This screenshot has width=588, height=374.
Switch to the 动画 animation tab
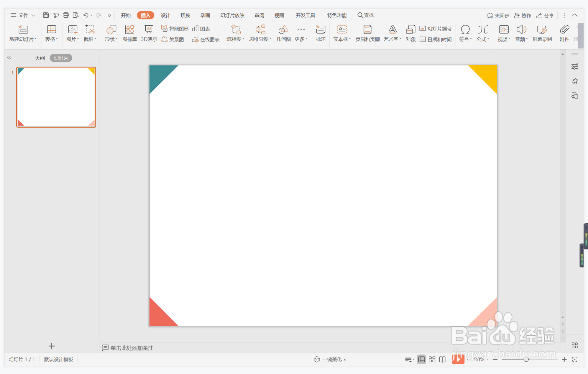click(x=205, y=15)
